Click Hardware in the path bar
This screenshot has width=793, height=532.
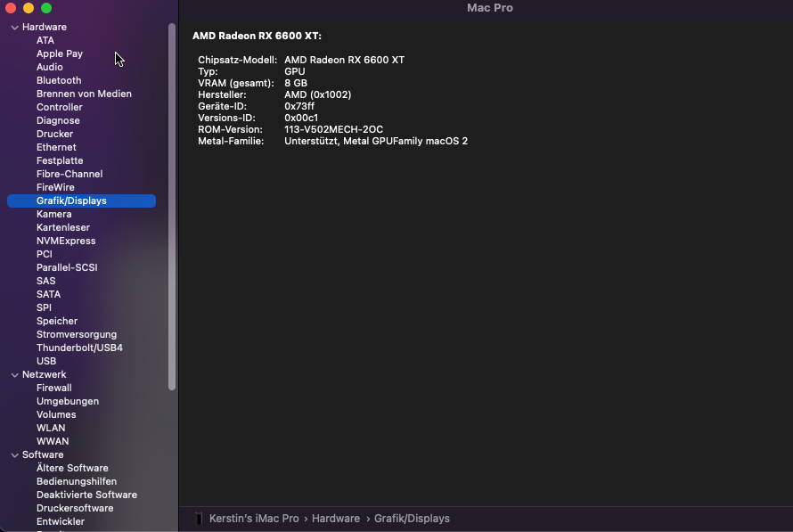336,519
